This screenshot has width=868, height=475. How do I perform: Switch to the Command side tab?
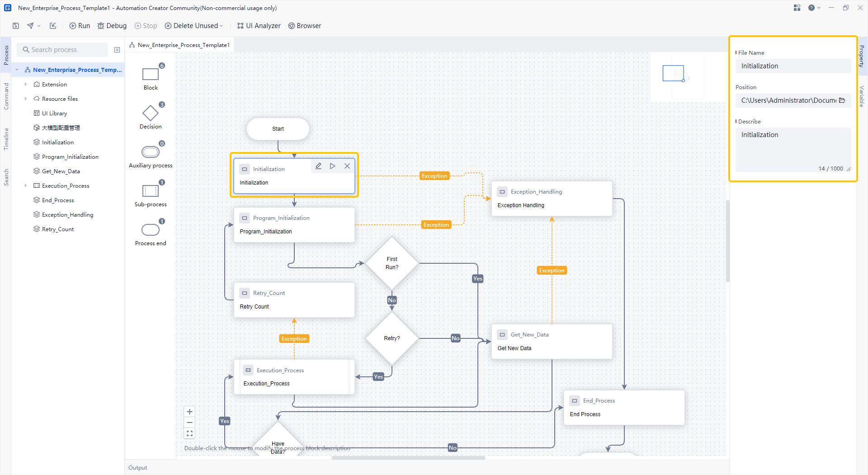point(6,96)
